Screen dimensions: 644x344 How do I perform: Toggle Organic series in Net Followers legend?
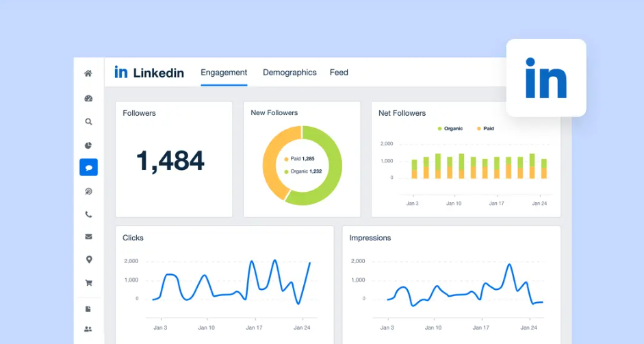(x=450, y=128)
